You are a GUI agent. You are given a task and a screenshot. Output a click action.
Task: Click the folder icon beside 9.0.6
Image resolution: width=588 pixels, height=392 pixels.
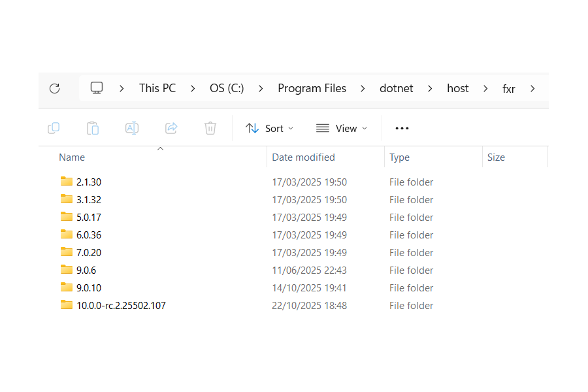(x=67, y=270)
